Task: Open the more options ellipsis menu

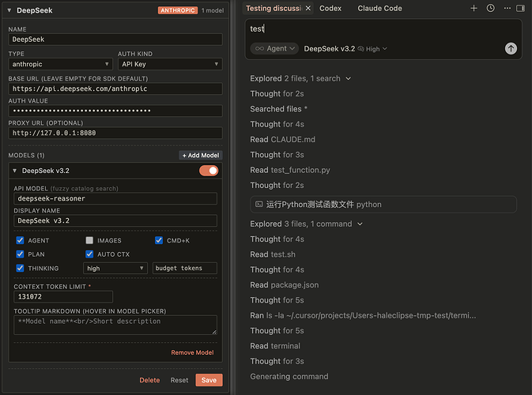Action: (x=507, y=8)
